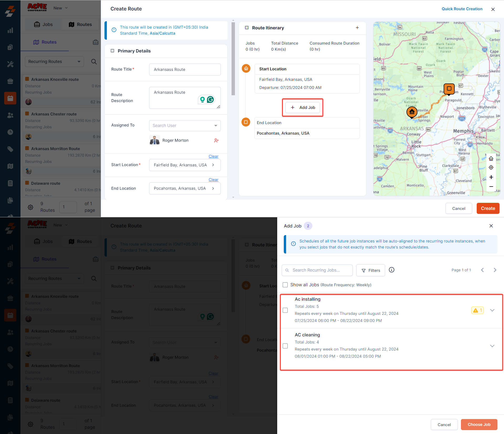Click the Add Job button
The width and height of the screenshot is (504, 434).
303,108
